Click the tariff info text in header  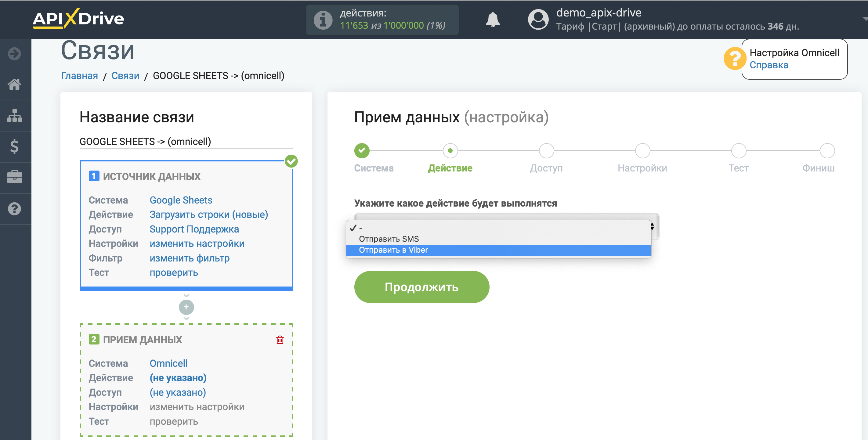click(677, 26)
